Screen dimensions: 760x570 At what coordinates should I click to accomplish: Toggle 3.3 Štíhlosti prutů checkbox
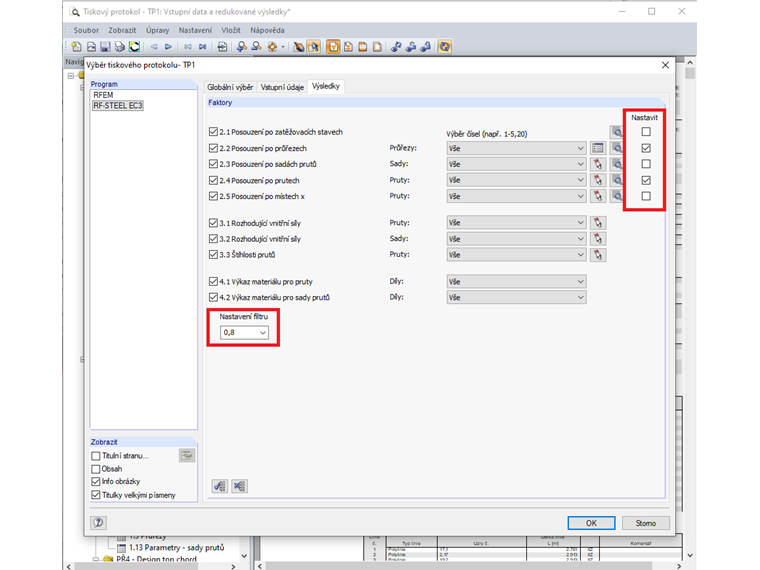[213, 254]
